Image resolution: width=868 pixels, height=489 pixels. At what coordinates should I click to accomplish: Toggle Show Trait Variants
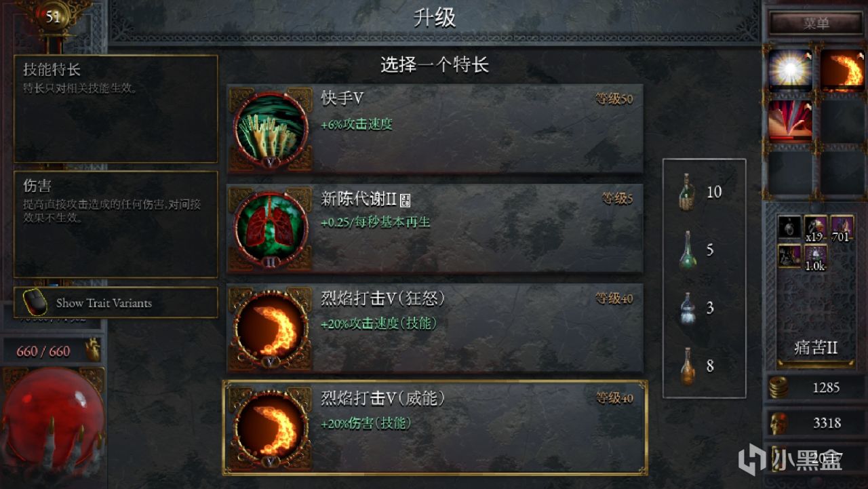(116, 302)
